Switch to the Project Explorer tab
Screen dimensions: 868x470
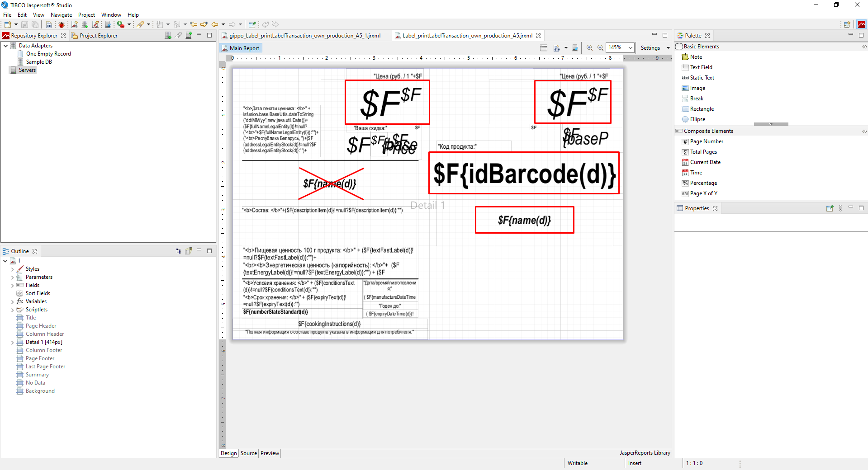(98, 36)
